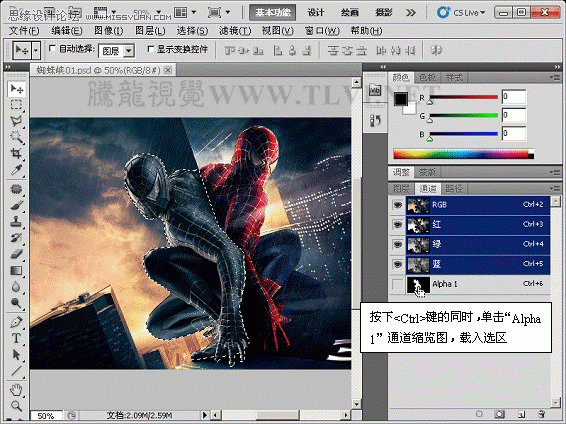The height and width of the screenshot is (424, 566).
Task: Select the Blur tool
Action: coord(16,287)
